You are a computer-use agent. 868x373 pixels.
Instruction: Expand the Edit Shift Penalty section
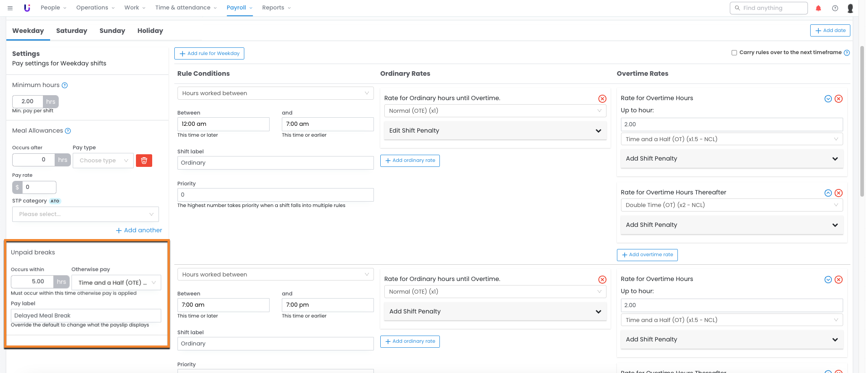coord(495,131)
